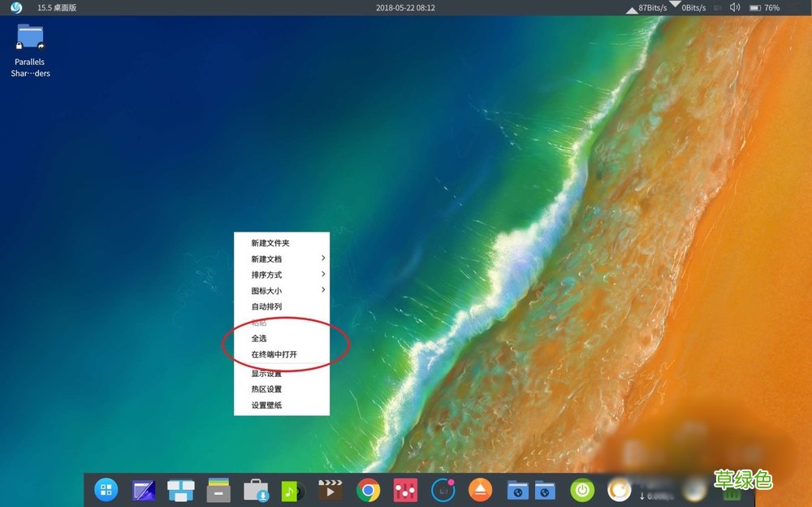Click the green power icon in the dock
Viewport: 812px width, 507px height.
click(583, 490)
